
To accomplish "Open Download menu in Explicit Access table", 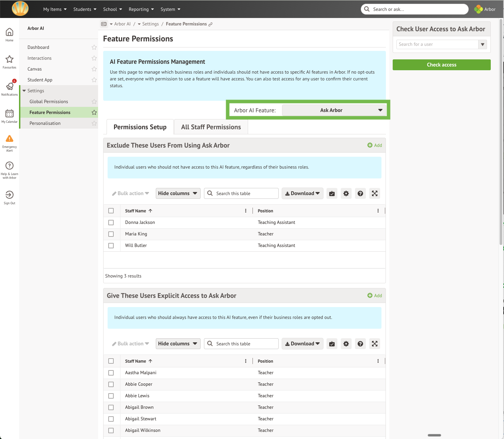I will click(x=302, y=344).
